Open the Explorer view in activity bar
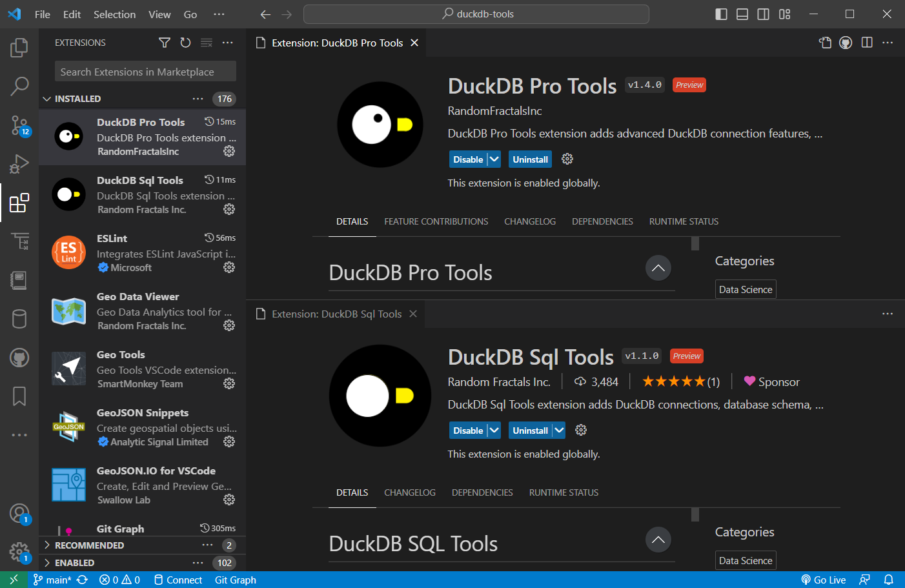The image size is (905, 588). pyautogui.click(x=19, y=47)
